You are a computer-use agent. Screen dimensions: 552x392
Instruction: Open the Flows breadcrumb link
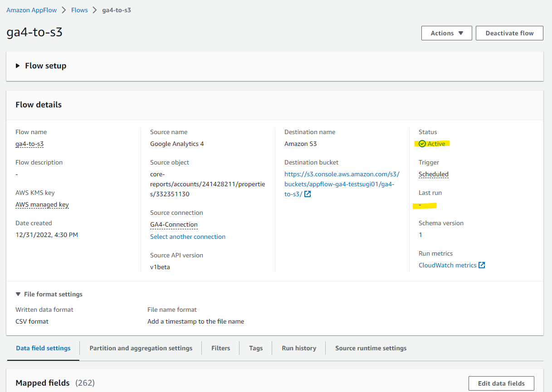point(79,10)
